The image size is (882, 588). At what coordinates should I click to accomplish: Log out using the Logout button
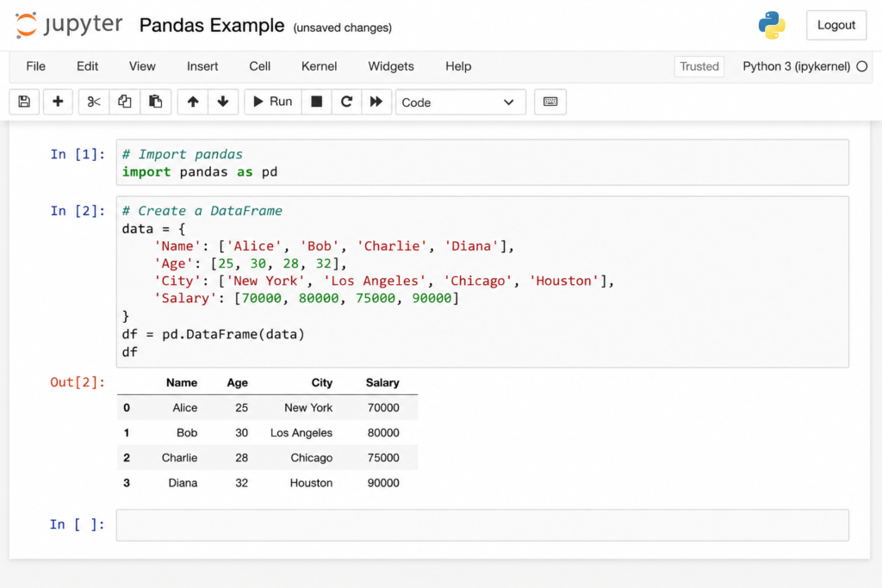(x=835, y=25)
